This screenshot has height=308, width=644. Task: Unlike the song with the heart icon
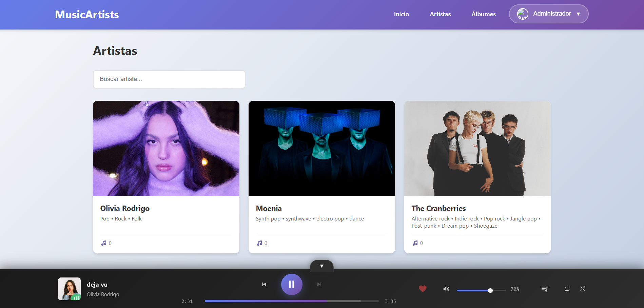point(423,289)
